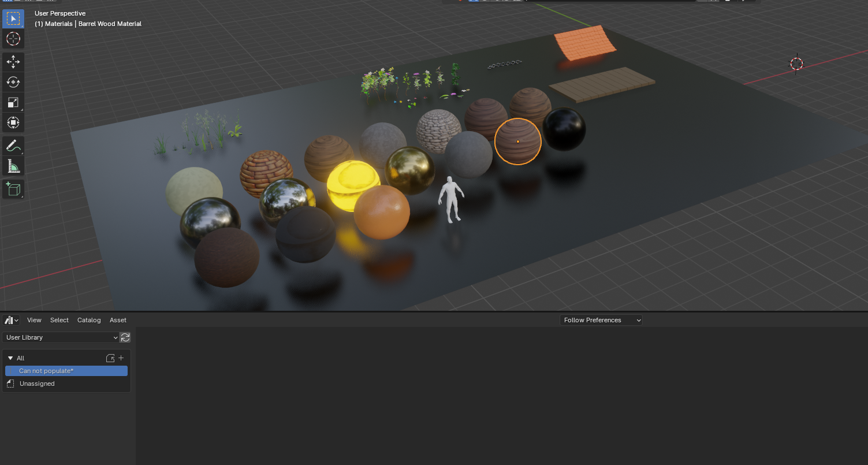Click the 'Barrel Wood Material' overlay text

point(110,24)
